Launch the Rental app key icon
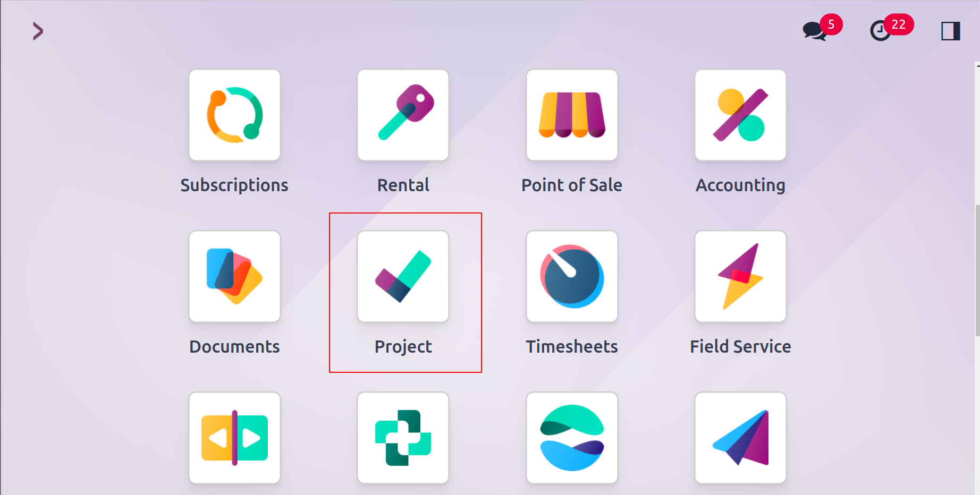Image resolution: width=980 pixels, height=495 pixels. coord(403,115)
